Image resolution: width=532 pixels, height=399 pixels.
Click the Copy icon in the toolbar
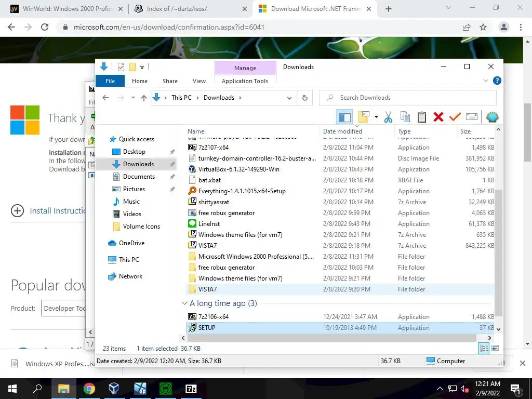[x=405, y=117]
